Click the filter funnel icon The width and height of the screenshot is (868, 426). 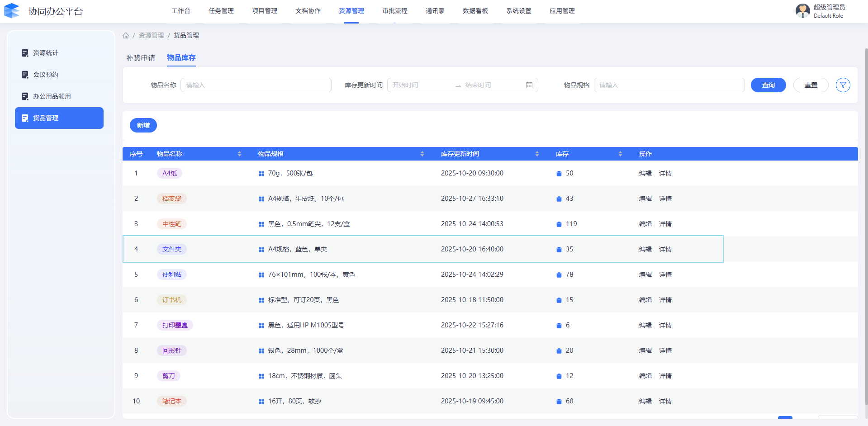coord(843,85)
